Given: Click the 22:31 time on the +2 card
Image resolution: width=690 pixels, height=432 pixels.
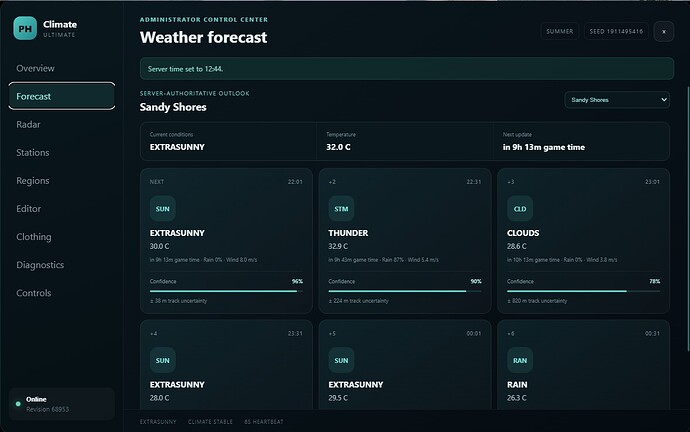Looking at the screenshot, I should (473, 182).
